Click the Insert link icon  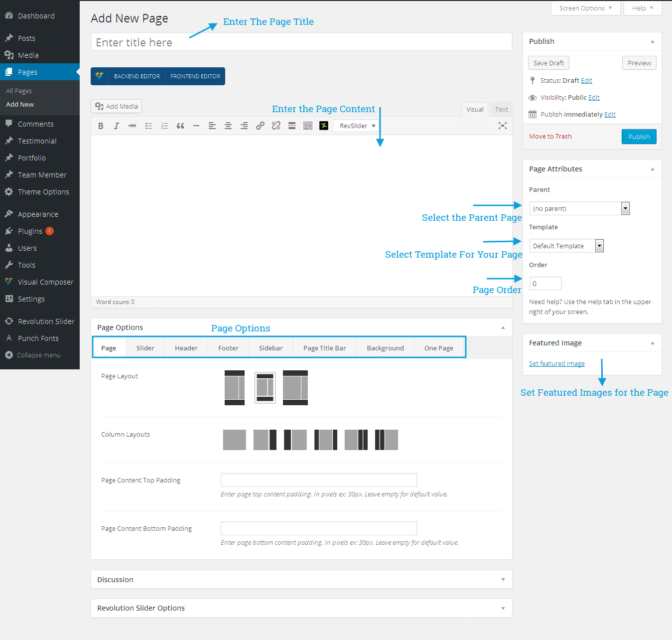260,126
